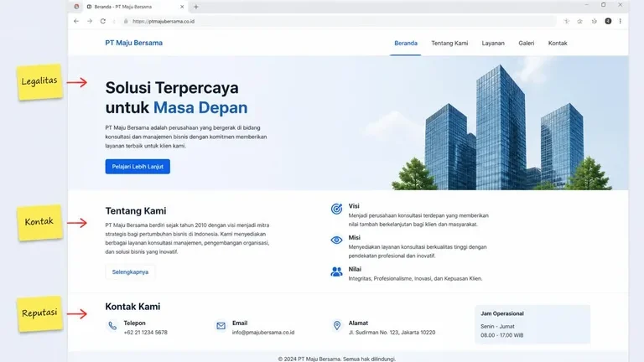Click the Selengkapnya button
644x362 pixels.
click(130, 271)
